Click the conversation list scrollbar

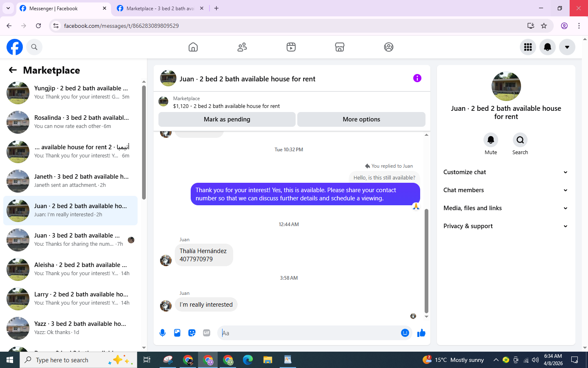(144, 142)
